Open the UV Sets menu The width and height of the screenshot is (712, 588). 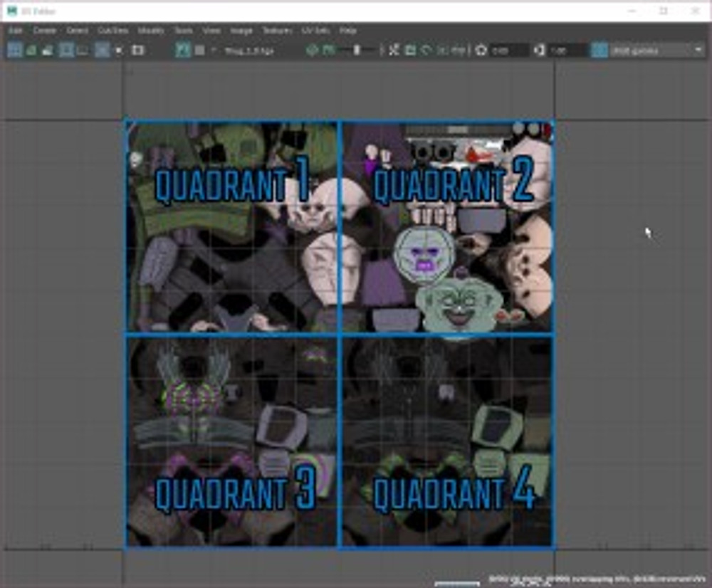(315, 31)
